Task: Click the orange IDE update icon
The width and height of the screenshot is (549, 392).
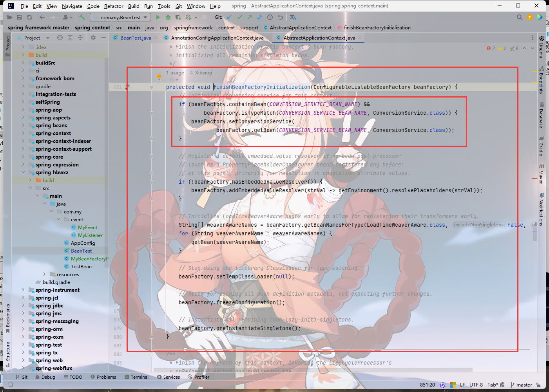Action: [x=530, y=17]
